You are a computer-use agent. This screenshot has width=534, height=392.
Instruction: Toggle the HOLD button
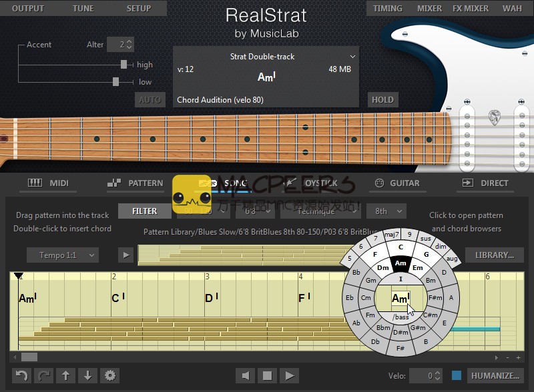coord(382,100)
